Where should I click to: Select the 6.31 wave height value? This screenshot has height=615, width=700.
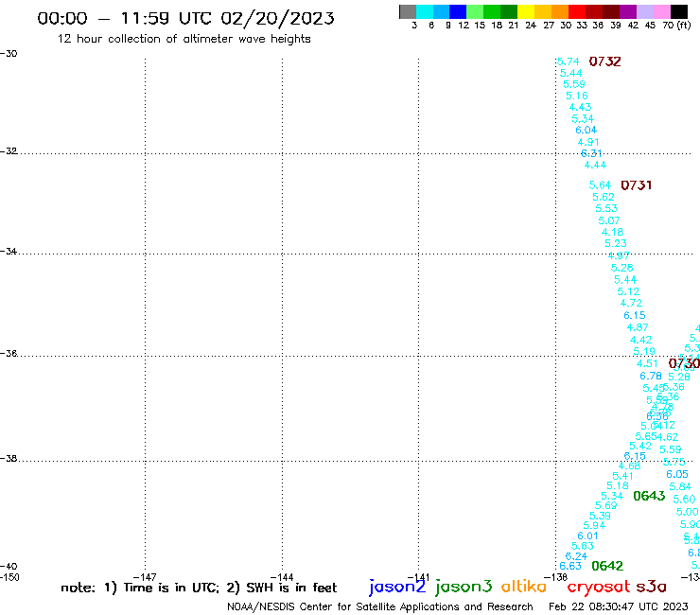click(591, 153)
